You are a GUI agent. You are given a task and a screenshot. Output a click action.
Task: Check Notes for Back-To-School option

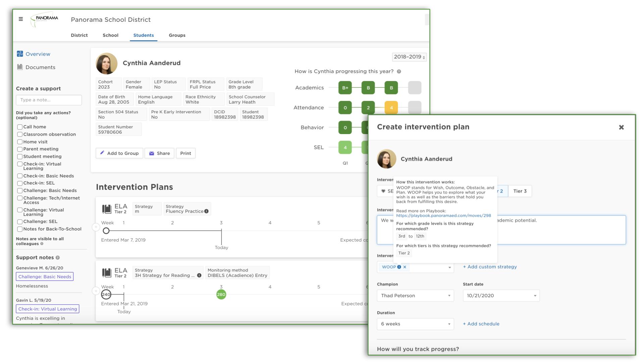[19, 229]
